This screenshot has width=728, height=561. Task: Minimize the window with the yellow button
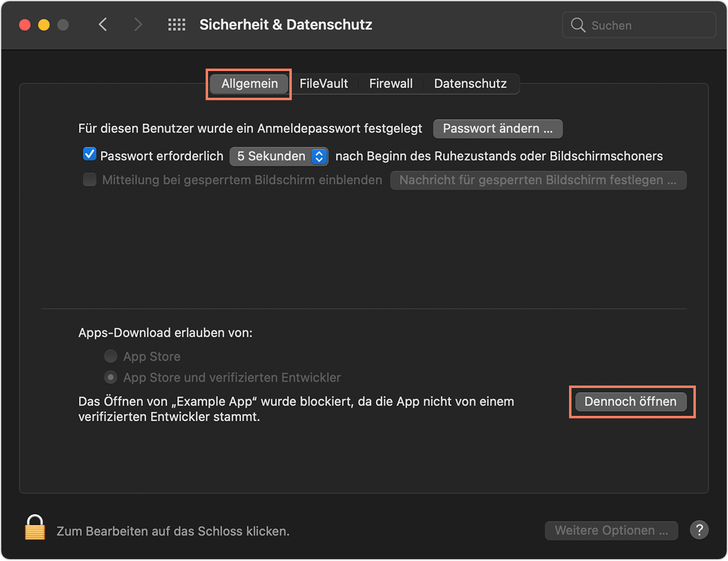pyautogui.click(x=44, y=25)
